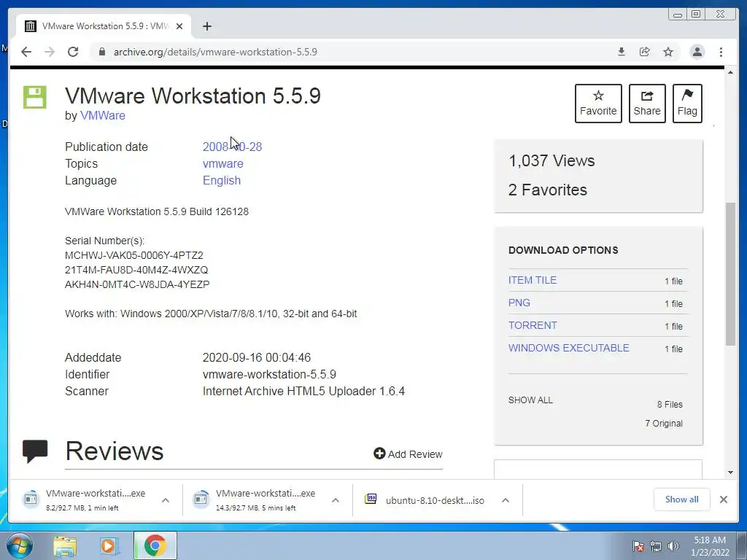The width and height of the screenshot is (747, 560).
Task: Click the green floppy disk software icon
Action: tap(35, 97)
